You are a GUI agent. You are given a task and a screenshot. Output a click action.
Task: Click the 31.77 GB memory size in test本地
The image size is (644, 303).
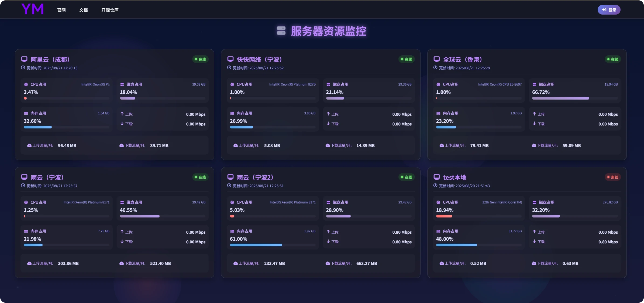pos(515,231)
